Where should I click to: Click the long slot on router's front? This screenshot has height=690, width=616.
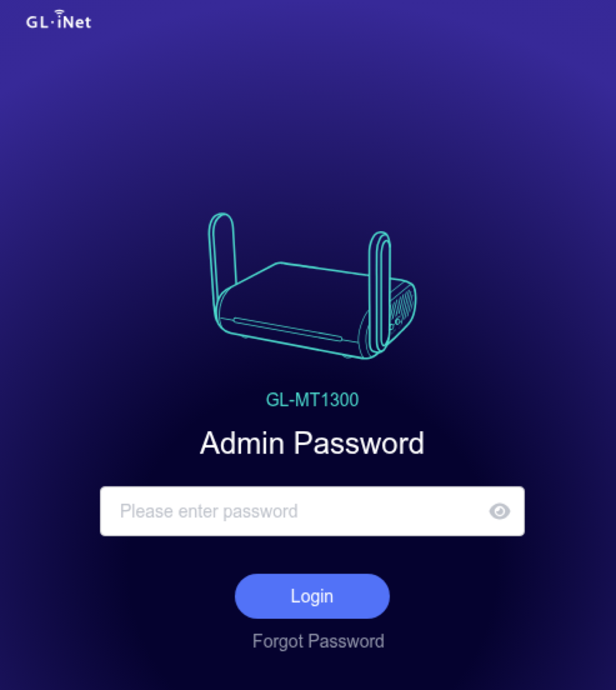(288, 329)
